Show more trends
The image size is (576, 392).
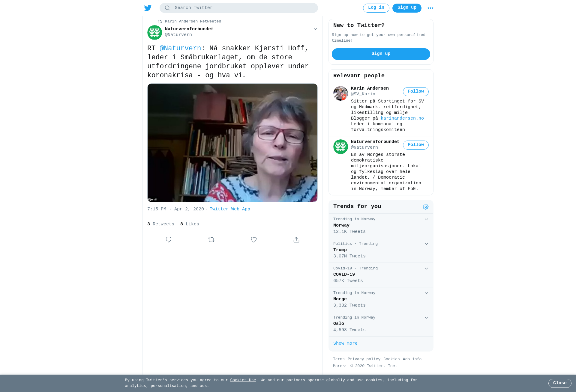click(345, 343)
